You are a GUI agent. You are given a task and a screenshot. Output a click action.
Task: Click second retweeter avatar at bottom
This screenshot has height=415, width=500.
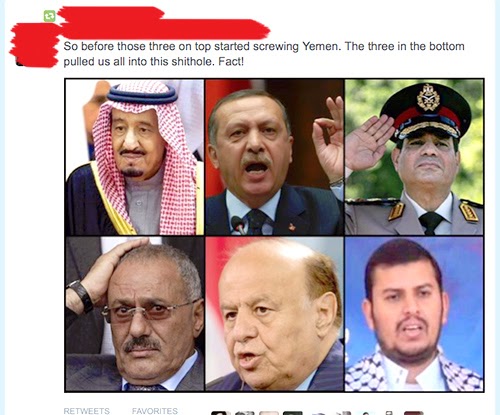point(245,413)
